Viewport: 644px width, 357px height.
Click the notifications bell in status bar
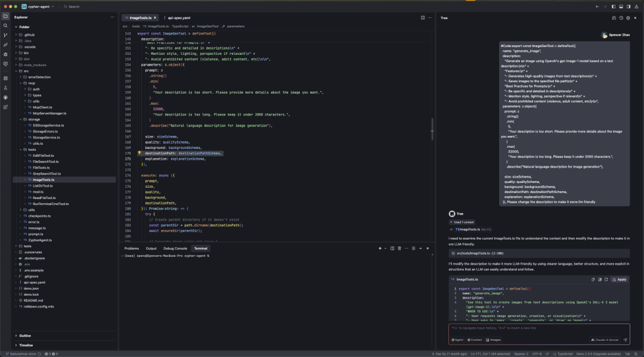[636, 353]
